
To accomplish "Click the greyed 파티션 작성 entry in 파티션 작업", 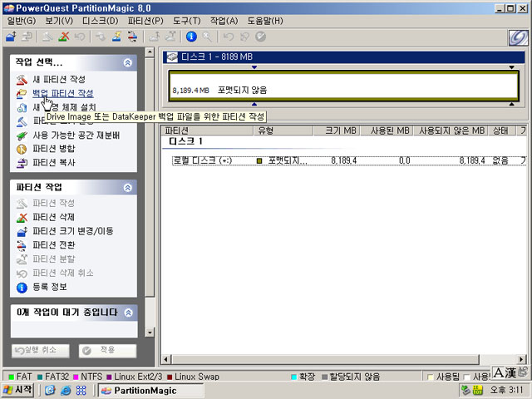I will (x=53, y=203).
